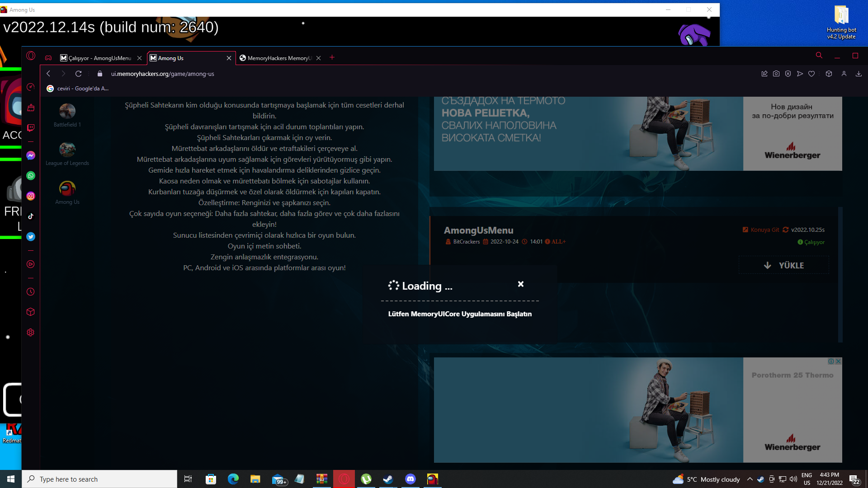Close the bottom ad with its X
The width and height of the screenshot is (868, 488).
[x=838, y=361]
